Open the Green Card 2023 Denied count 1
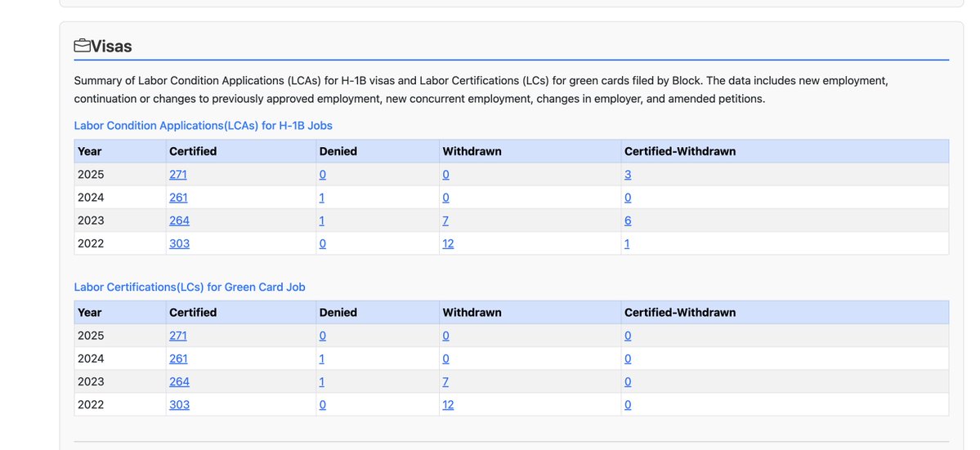The image size is (980, 450). coord(322,382)
